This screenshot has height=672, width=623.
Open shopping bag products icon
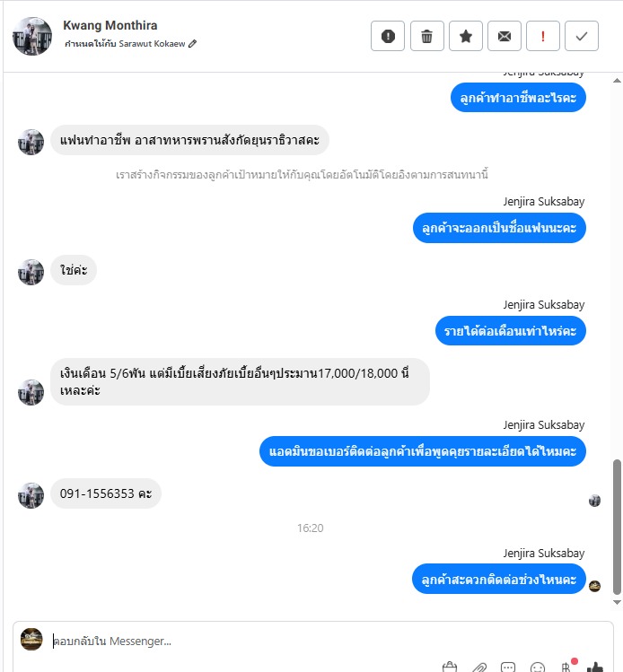[x=450, y=668]
